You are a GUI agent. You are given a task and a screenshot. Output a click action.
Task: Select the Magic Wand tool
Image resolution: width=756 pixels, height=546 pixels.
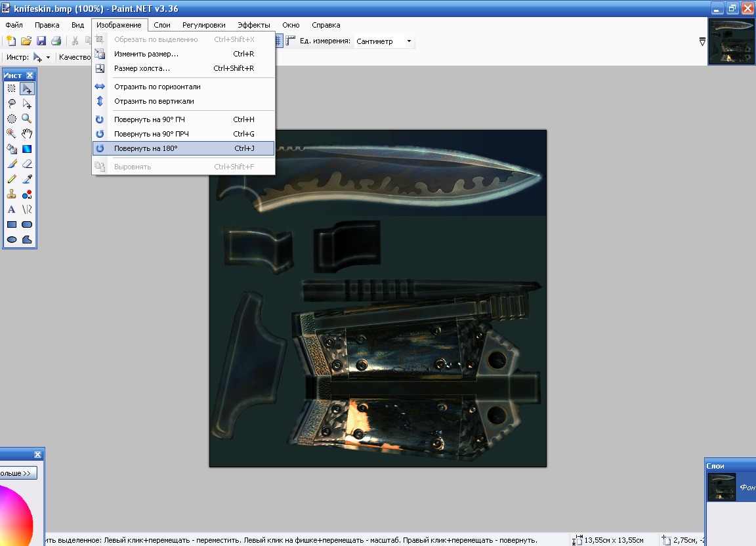pos(11,133)
